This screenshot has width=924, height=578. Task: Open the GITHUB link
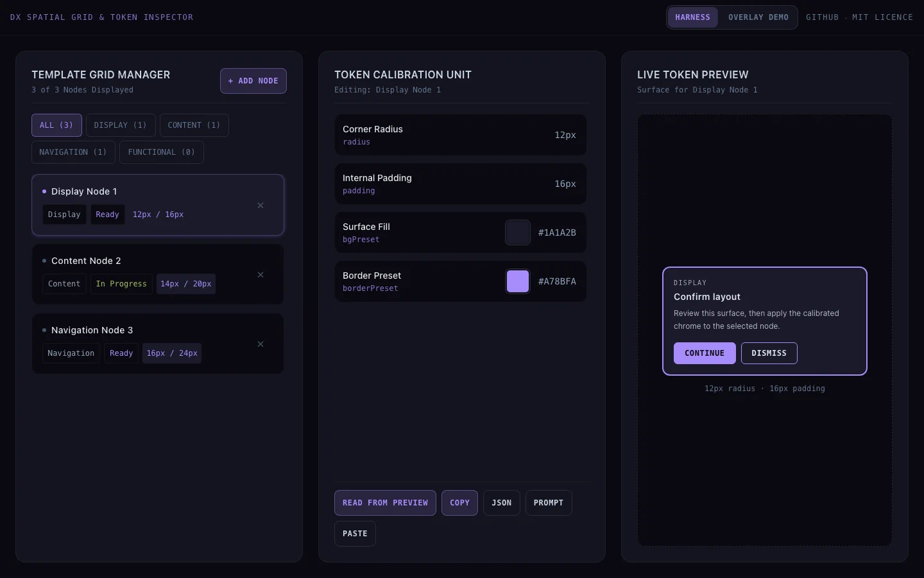point(823,17)
